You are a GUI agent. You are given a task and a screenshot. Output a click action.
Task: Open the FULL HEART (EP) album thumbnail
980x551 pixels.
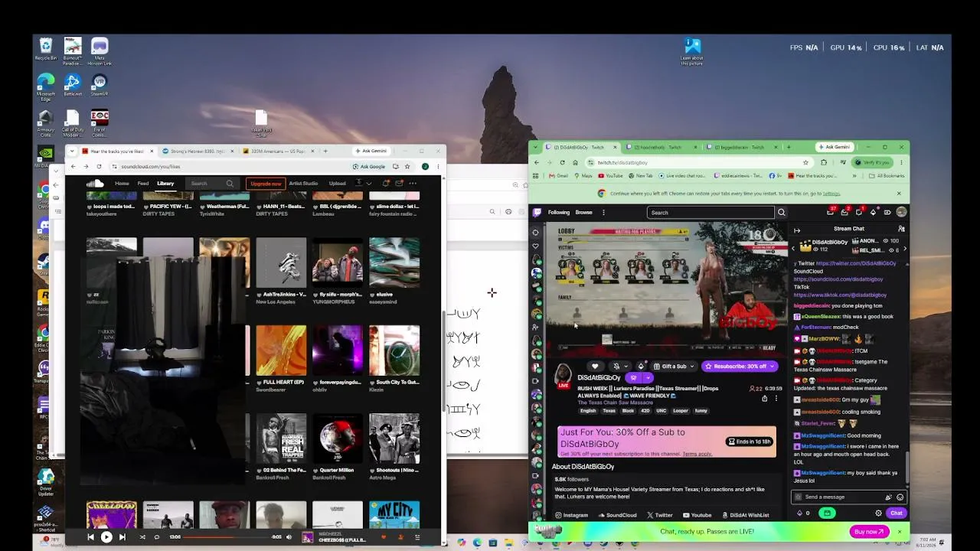281,350
